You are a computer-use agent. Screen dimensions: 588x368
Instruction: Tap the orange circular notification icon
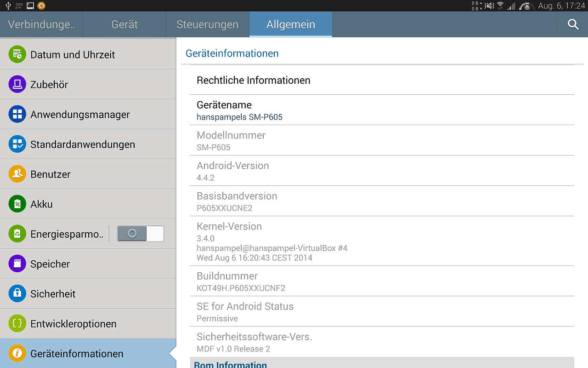[41, 6]
